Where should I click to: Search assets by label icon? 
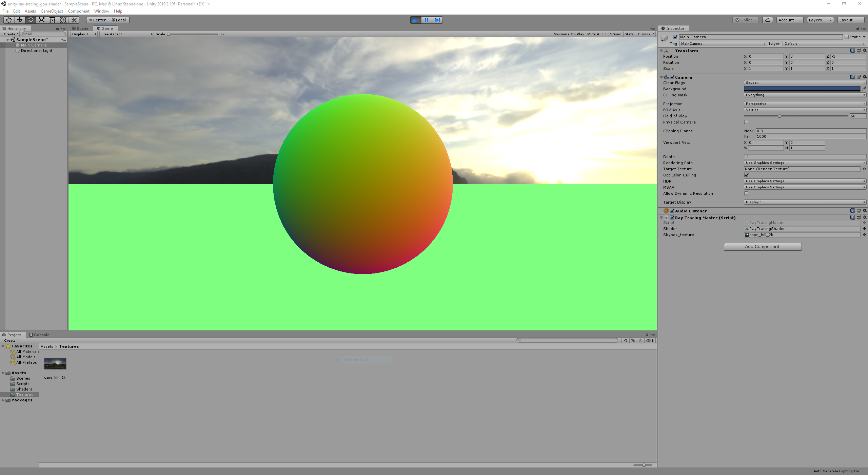(633, 340)
